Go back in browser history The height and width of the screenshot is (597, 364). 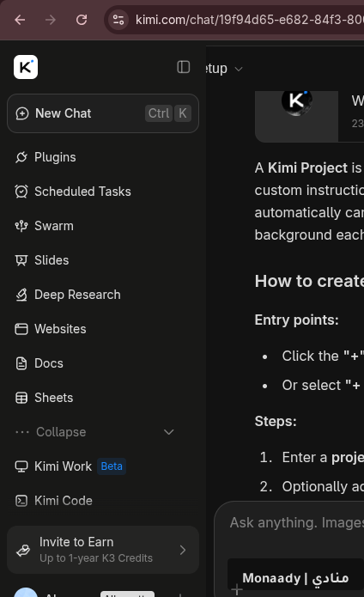[20, 20]
